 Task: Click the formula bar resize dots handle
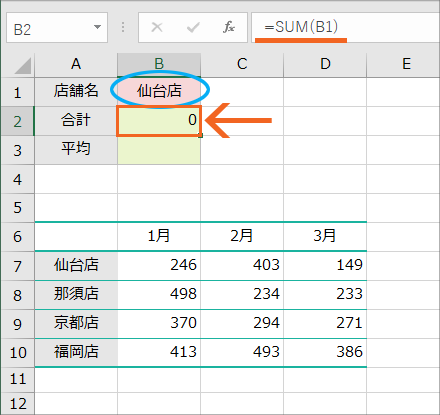(123, 27)
